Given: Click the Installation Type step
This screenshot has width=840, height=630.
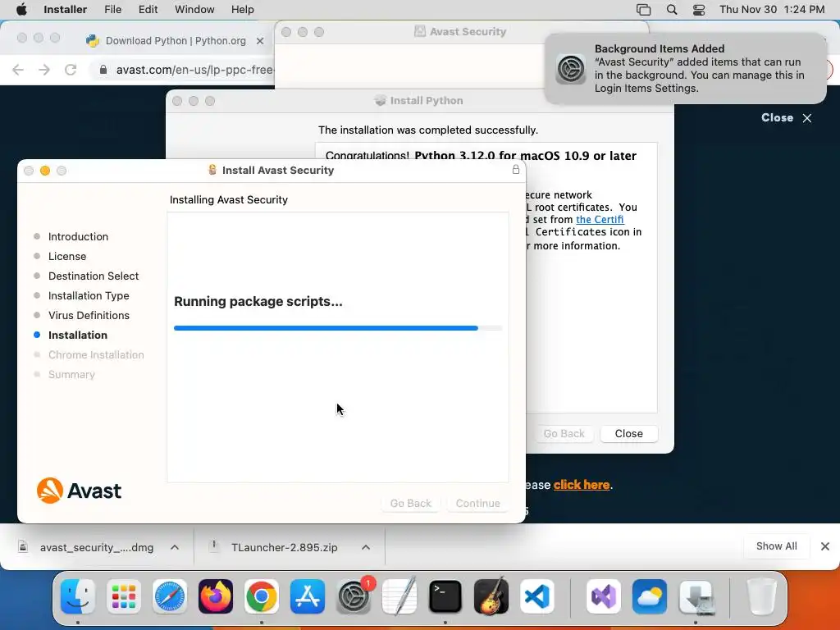Looking at the screenshot, I should tap(89, 295).
